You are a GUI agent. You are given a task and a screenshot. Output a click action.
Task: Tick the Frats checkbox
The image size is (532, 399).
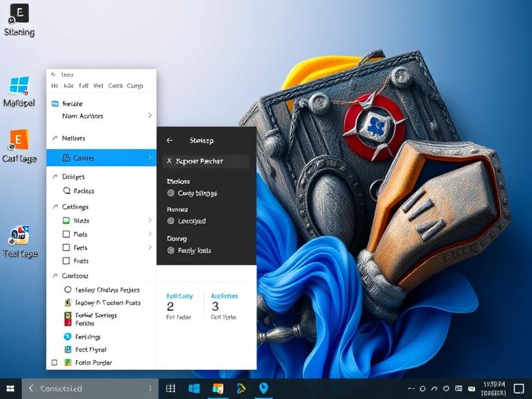pyautogui.click(x=66, y=260)
